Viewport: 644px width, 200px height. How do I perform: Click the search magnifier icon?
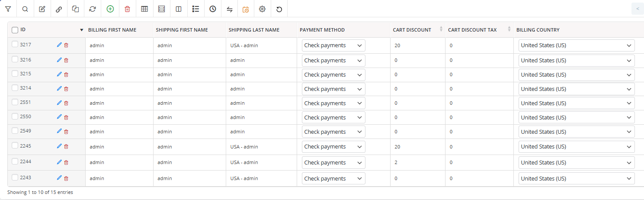coord(25,9)
